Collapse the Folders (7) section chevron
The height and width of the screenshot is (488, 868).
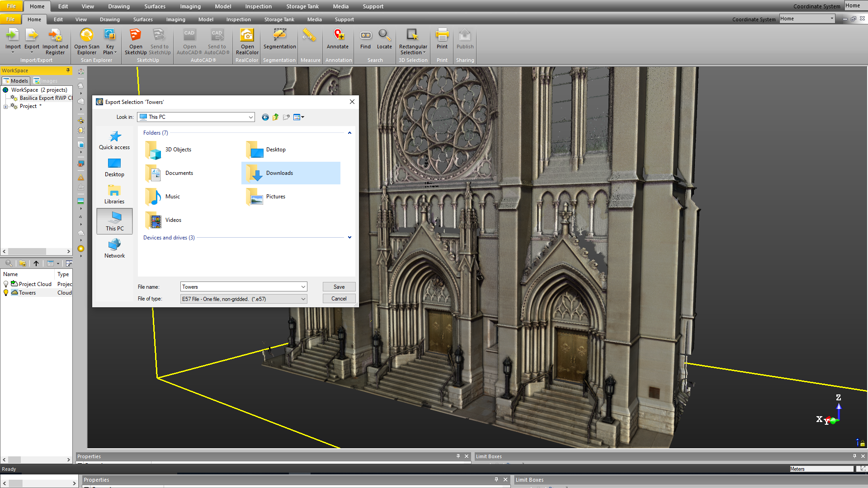coord(349,133)
